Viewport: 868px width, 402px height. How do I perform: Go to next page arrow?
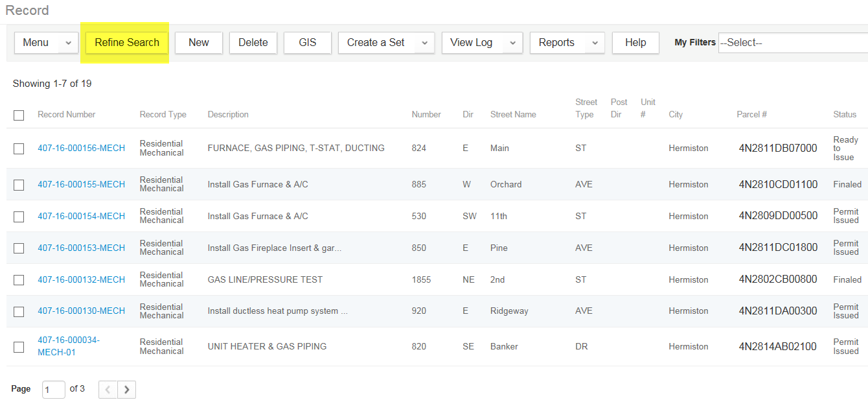tap(127, 390)
